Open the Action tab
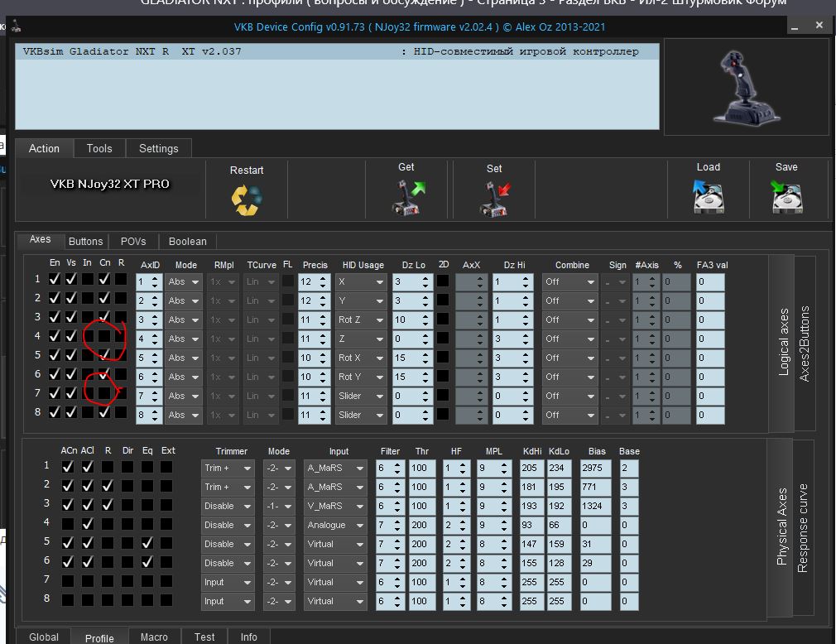This screenshot has width=836, height=644. [44, 148]
